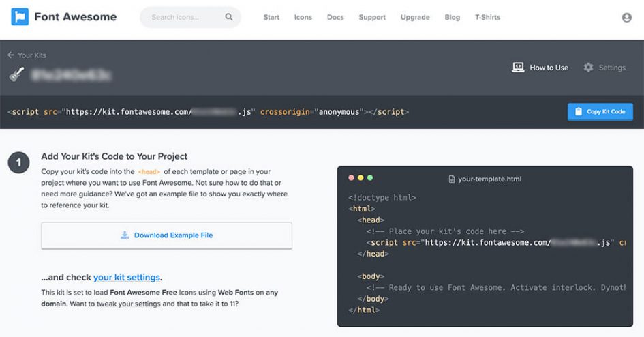Switch to How to Use tab
The image size is (644, 337).
tap(540, 68)
